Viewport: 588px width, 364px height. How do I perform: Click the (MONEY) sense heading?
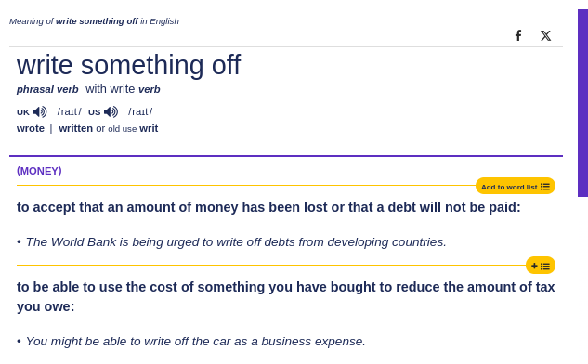(x=39, y=171)
